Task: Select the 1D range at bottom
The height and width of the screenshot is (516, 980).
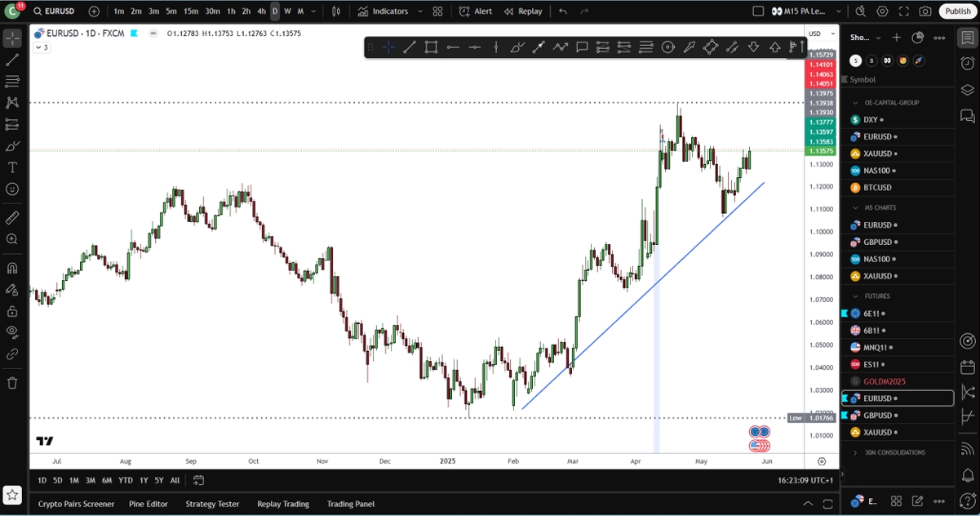Action: click(42, 480)
